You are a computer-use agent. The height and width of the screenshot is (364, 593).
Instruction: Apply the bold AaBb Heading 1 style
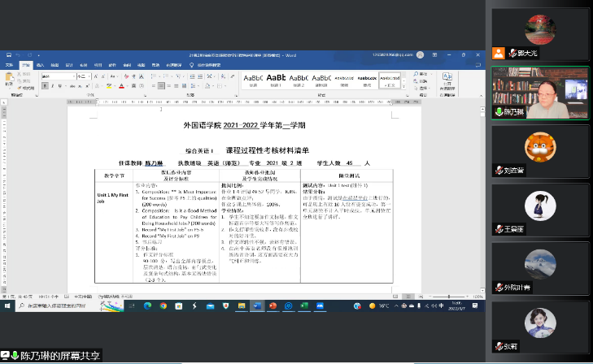coord(277,80)
